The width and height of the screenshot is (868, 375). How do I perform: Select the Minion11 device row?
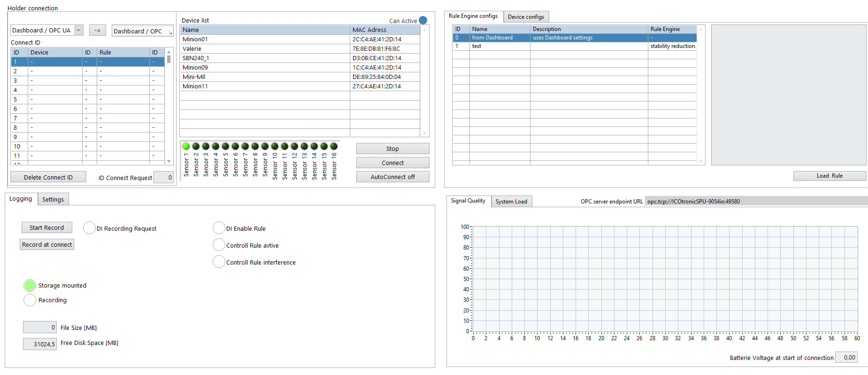coord(300,86)
